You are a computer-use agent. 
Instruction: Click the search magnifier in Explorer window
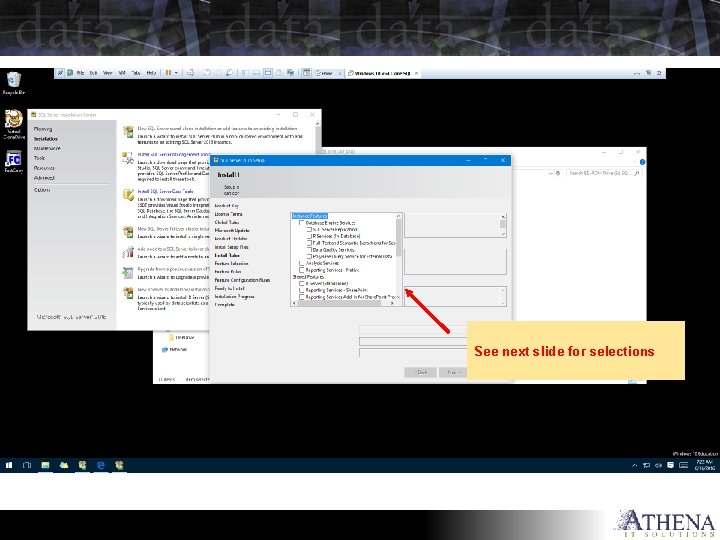pos(637,173)
